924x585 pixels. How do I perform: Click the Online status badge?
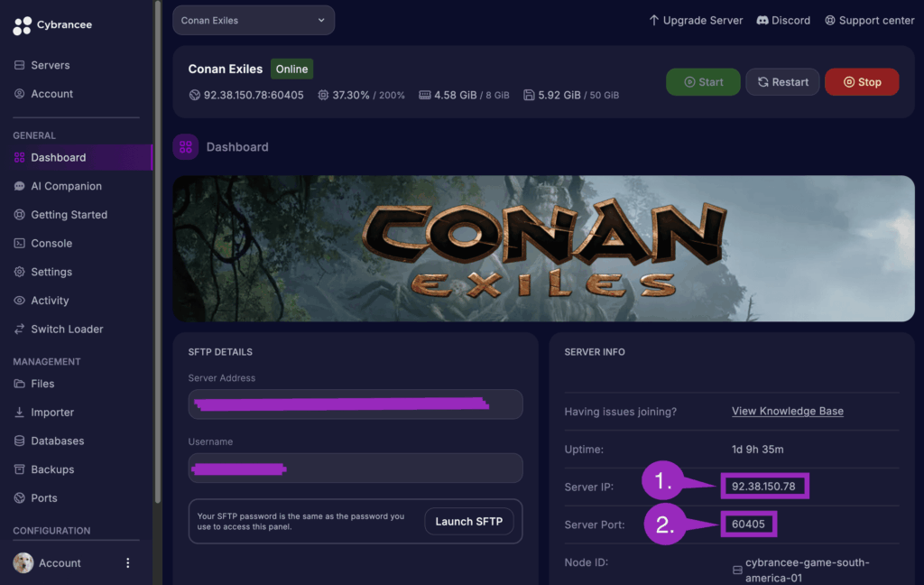coord(291,69)
